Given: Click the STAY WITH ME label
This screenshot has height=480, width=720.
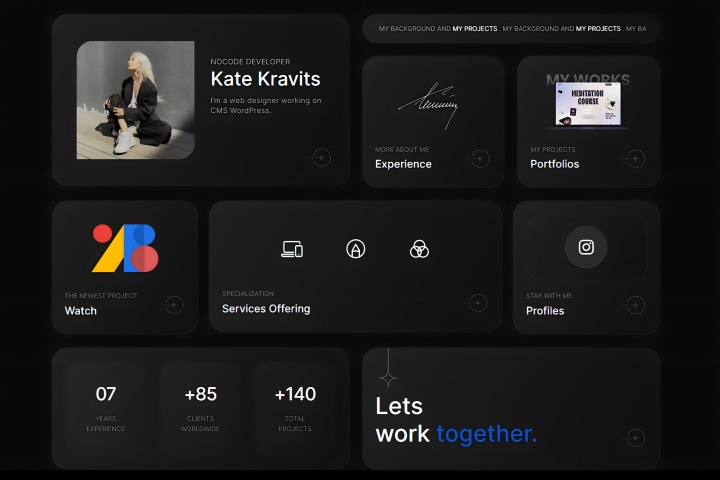Looking at the screenshot, I should point(549,295).
